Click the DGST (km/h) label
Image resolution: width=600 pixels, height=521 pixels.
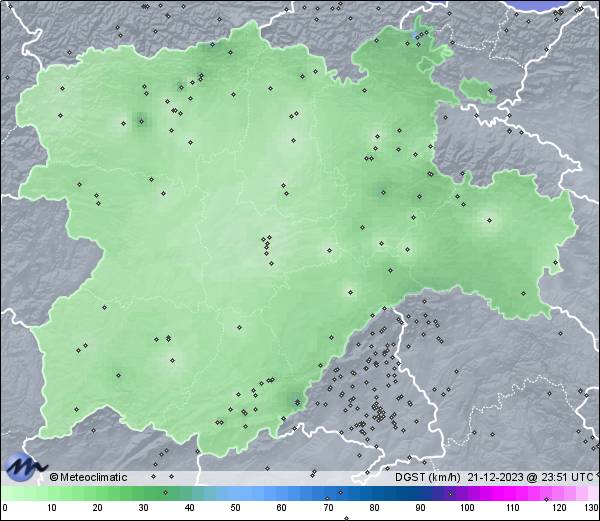pos(427,477)
